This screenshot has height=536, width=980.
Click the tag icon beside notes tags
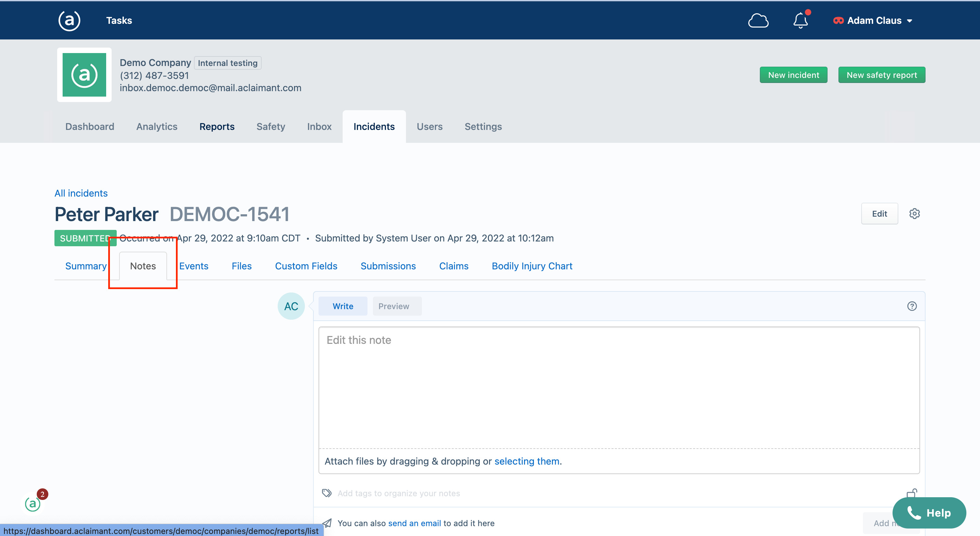pyautogui.click(x=327, y=493)
